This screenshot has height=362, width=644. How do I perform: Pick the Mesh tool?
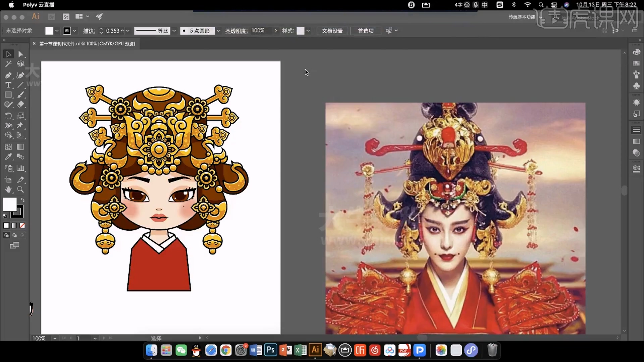8,147
